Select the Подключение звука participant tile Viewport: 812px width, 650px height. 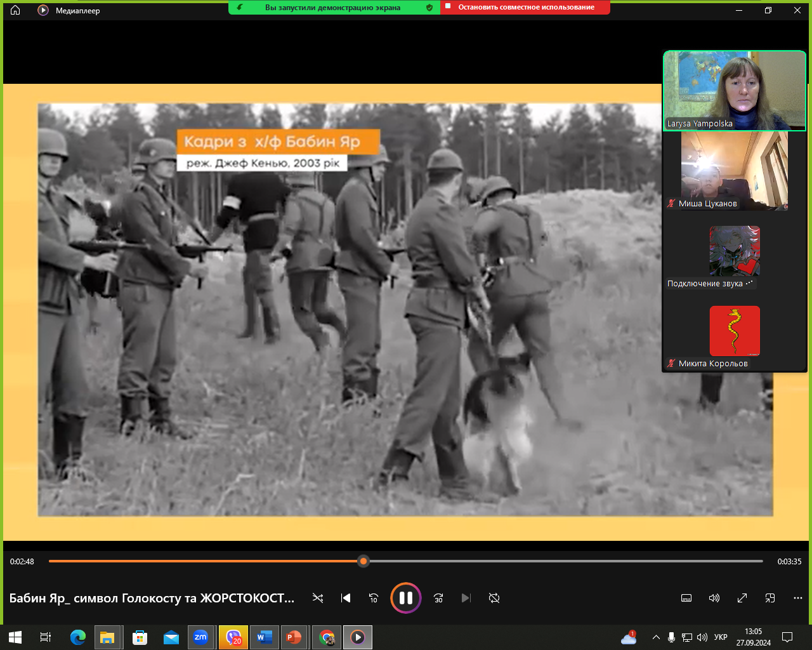pyautogui.click(x=735, y=251)
